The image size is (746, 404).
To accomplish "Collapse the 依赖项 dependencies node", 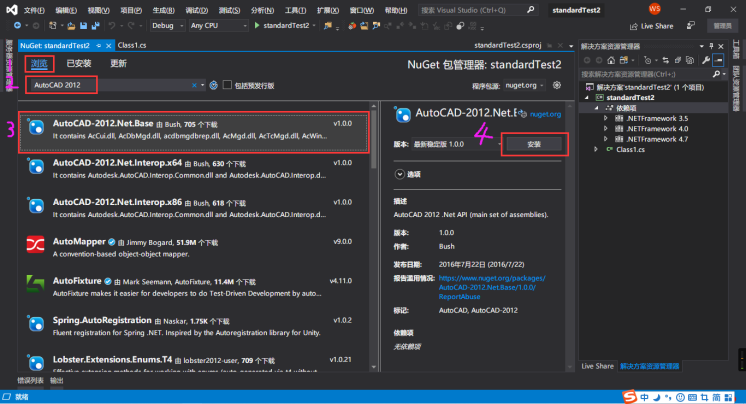I will tap(597, 108).
